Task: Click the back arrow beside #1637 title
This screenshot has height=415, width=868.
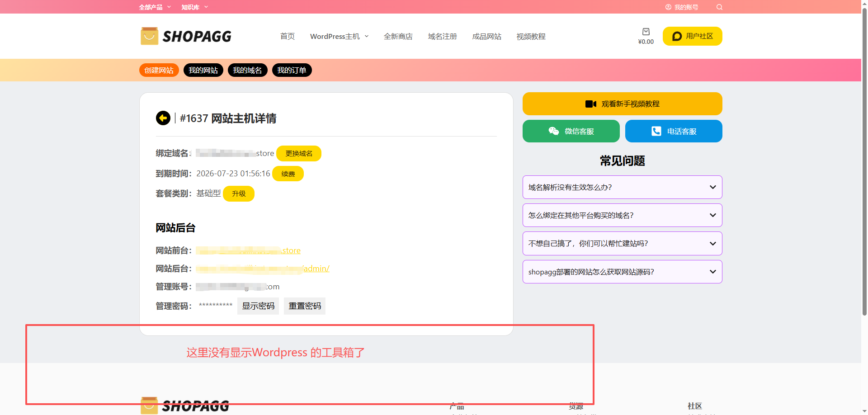Action: 163,118
